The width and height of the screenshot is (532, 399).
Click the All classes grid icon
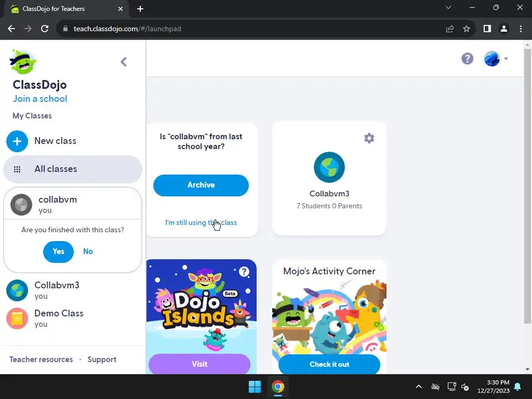click(17, 169)
